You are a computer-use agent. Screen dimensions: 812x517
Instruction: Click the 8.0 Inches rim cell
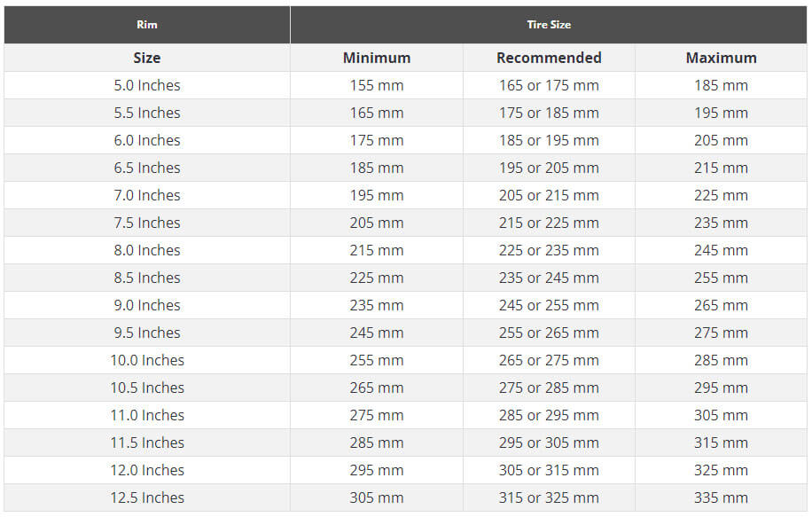click(147, 250)
